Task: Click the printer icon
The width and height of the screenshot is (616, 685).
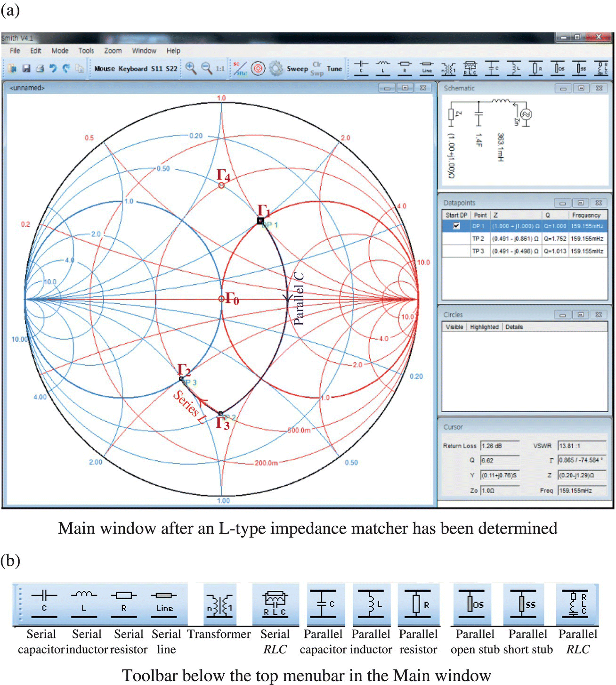Action: coord(40,69)
